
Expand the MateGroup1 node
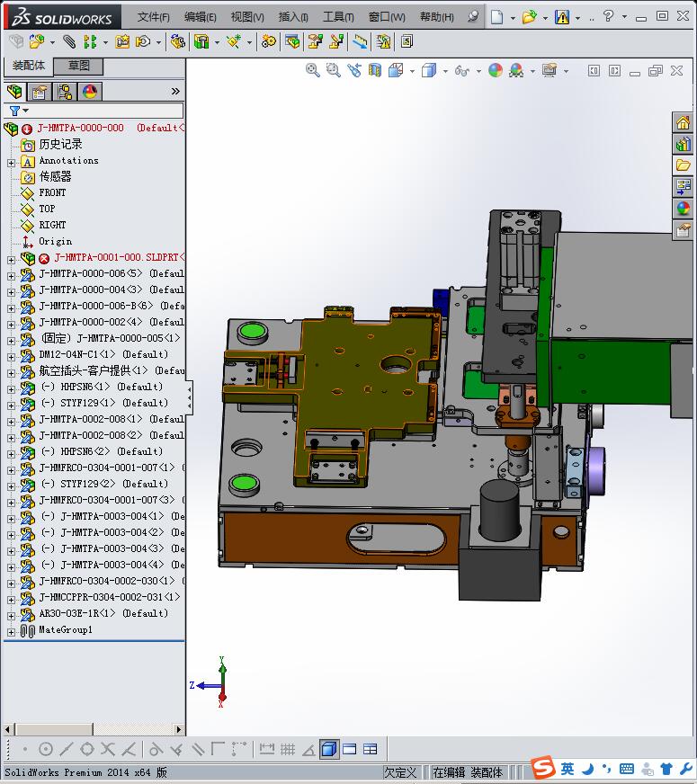coord(11,632)
